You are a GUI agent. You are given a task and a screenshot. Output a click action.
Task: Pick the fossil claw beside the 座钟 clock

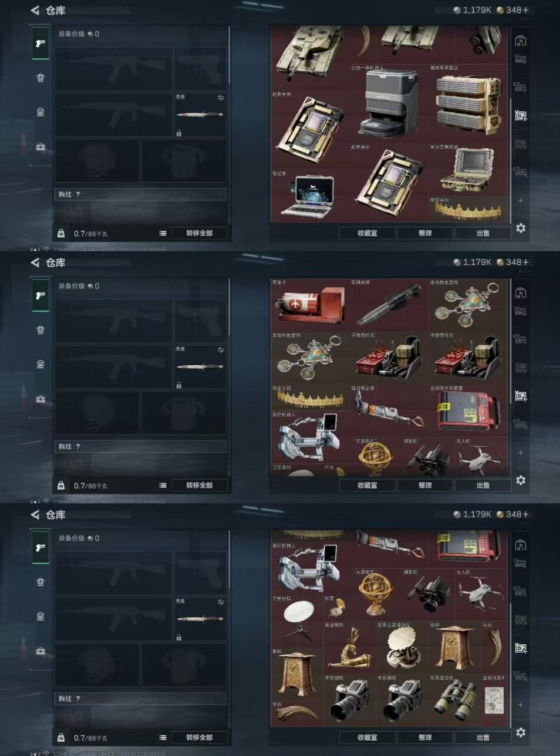click(494, 648)
